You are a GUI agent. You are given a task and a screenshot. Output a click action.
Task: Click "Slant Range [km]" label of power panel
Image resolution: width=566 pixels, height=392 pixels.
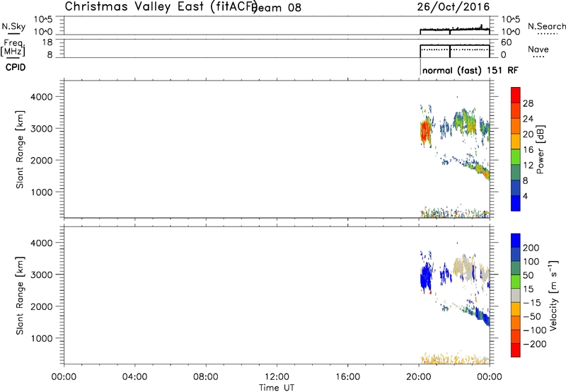pyautogui.click(x=20, y=149)
